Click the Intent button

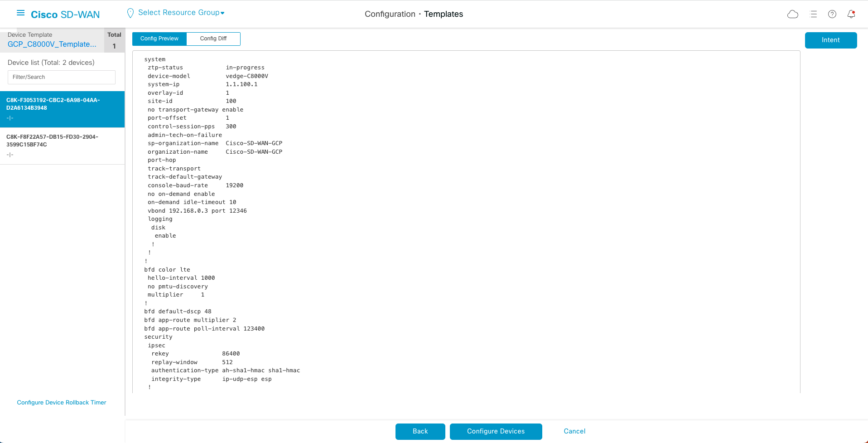(x=831, y=40)
